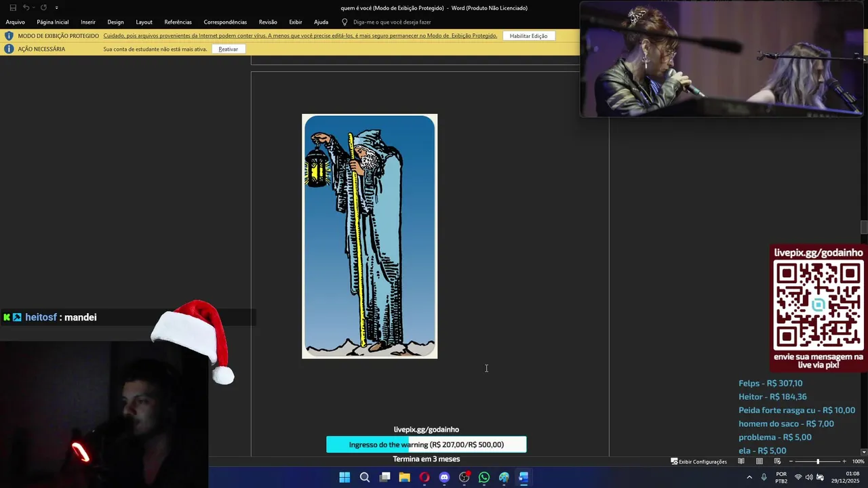Click 'heitosf : mandei' chat message
This screenshot has height=488, width=868.
point(61,317)
